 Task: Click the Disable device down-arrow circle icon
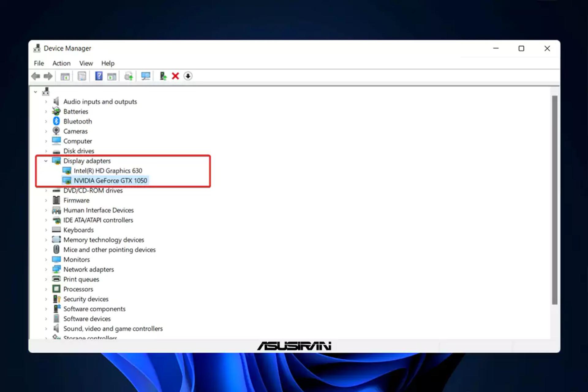point(188,76)
